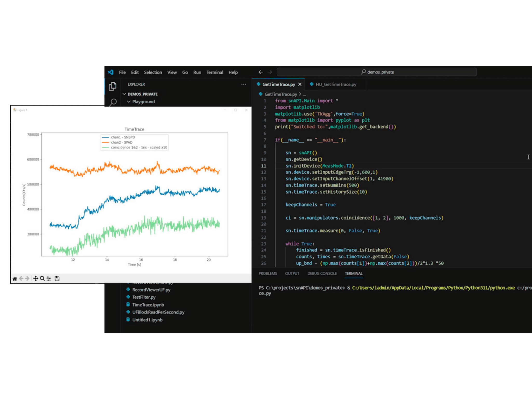This screenshot has width=532, height=399.
Task: Click the Python file icon beside TestFilter.py
Action: tap(128, 297)
